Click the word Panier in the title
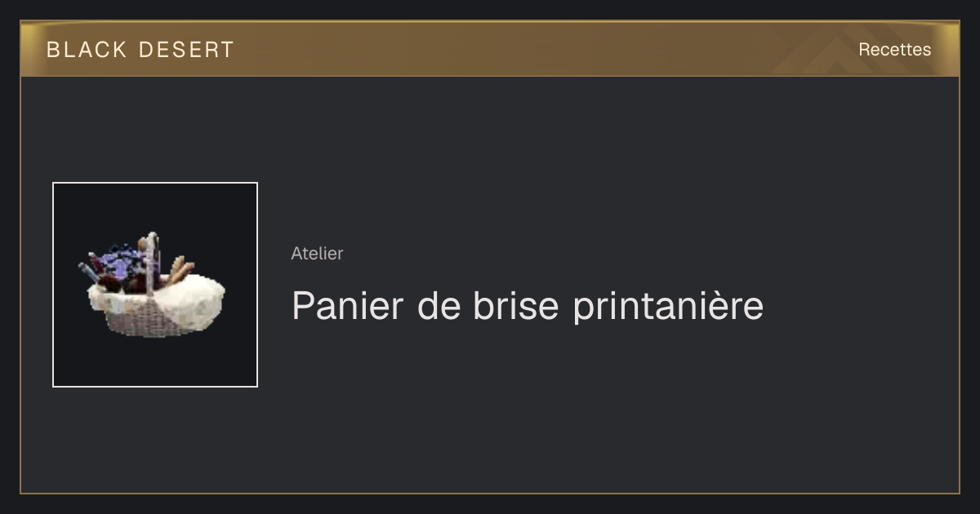980x514 pixels. pyautogui.click(x=348, y=306)
